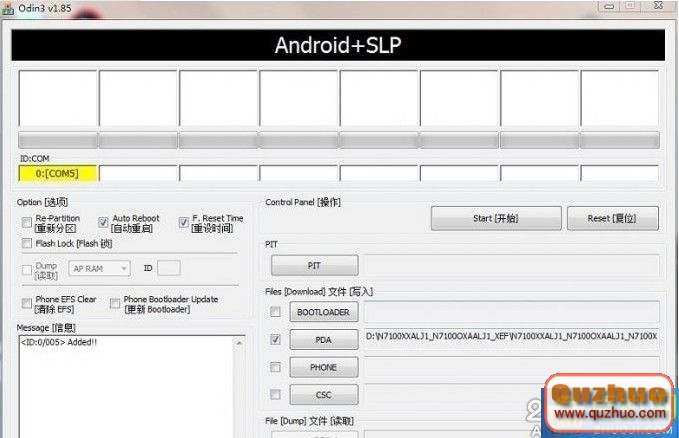Click the BOOTLOADER file path field

(511, 312)
